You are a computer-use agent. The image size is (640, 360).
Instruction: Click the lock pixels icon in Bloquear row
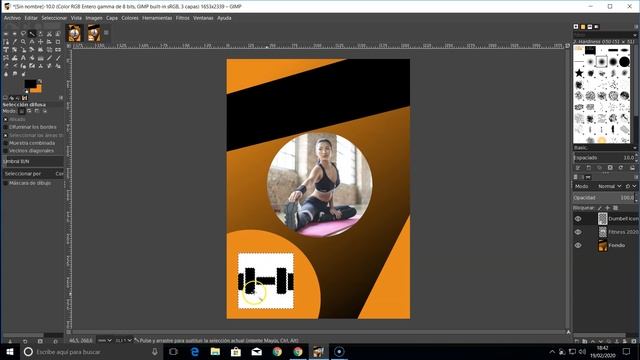(x=600, y=208)
